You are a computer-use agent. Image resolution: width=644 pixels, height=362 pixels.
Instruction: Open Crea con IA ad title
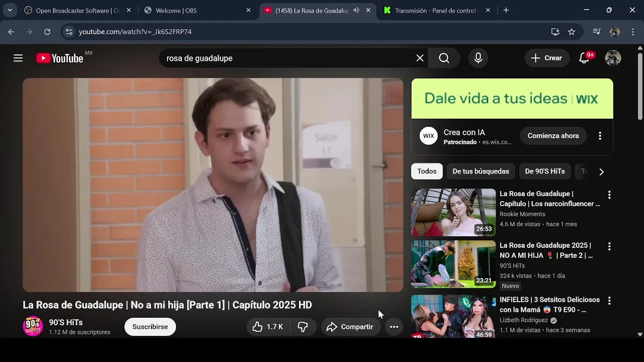(464, 133)
